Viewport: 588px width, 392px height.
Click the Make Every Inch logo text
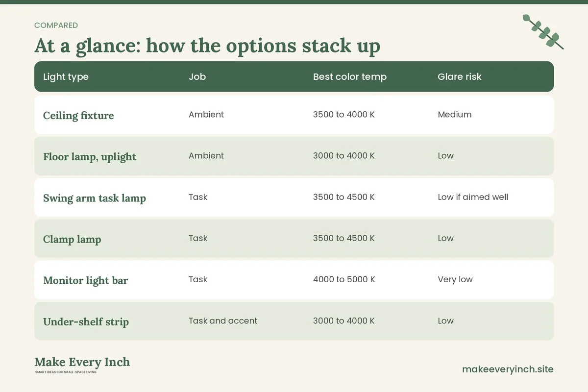[x=82, y=362]
